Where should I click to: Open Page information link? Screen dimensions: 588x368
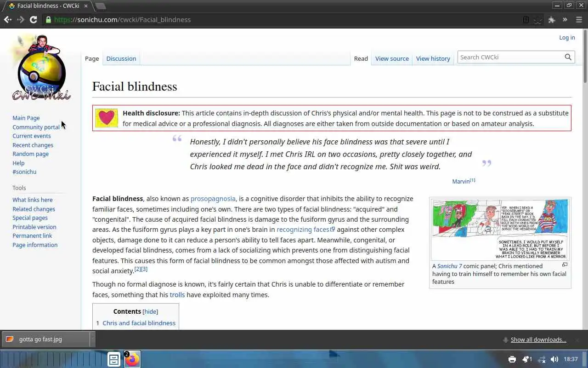[35, 245]
